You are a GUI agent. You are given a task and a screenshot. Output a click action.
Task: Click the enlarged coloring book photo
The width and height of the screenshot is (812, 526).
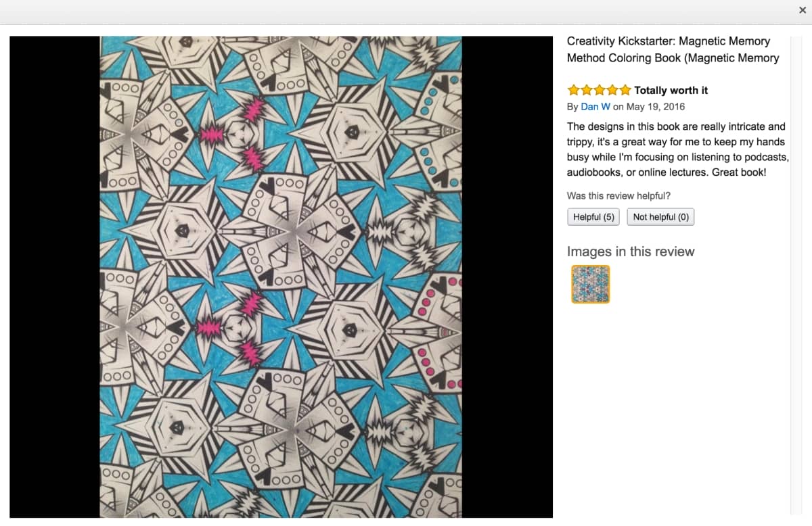281,277
